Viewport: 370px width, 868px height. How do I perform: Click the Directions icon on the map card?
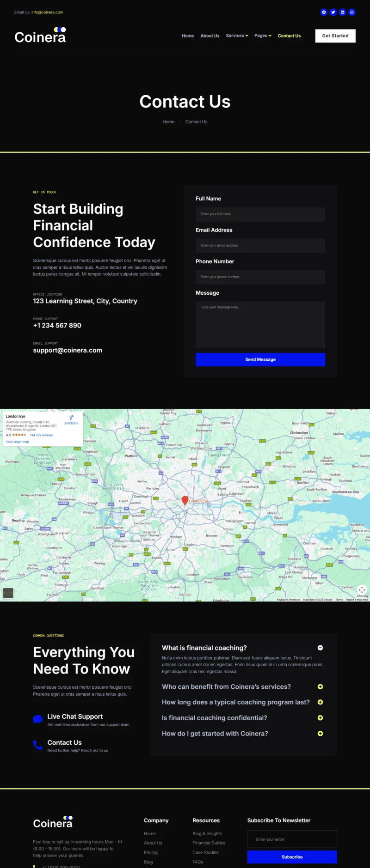(x=71, y=418)
